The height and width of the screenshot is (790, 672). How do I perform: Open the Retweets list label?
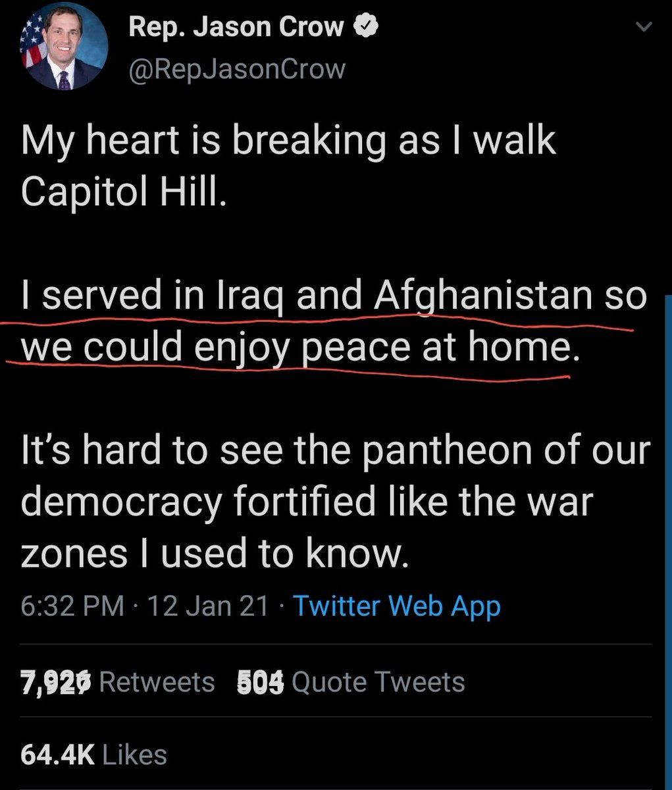pyautogui.click(x=157, y=682)
